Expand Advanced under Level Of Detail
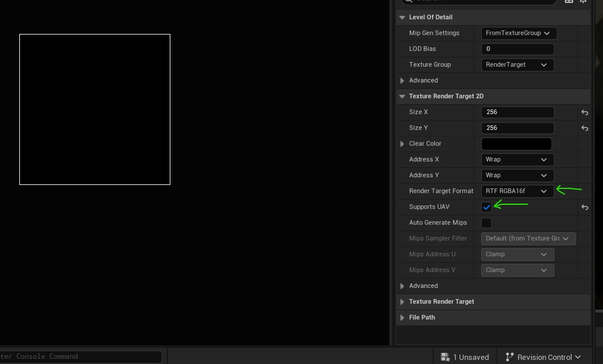 pyautogui.click(x=402, y=80)
